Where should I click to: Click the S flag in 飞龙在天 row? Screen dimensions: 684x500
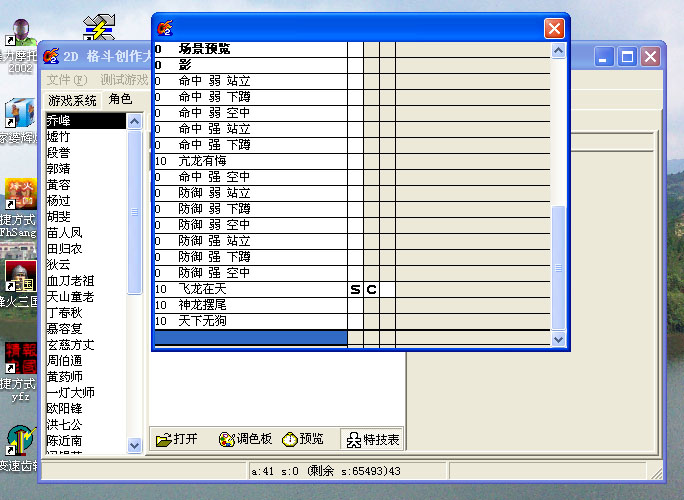356,290
